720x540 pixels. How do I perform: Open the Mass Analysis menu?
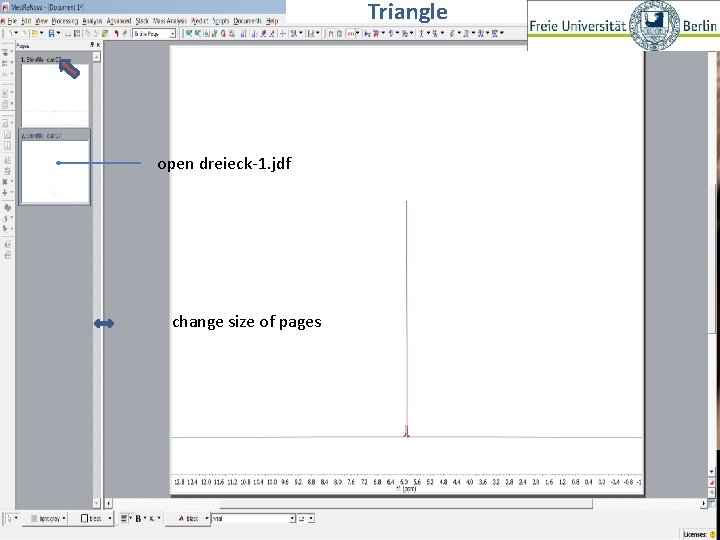coord(169,21)
